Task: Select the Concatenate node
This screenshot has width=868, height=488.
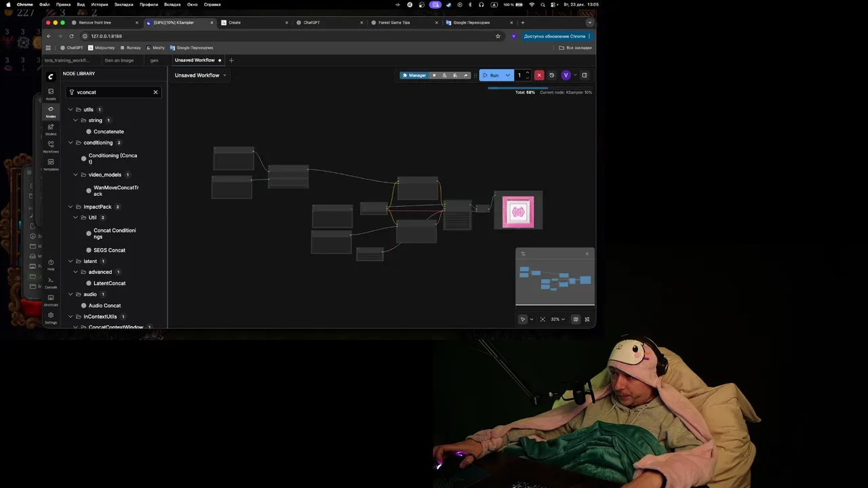Action: pos(108,131)
